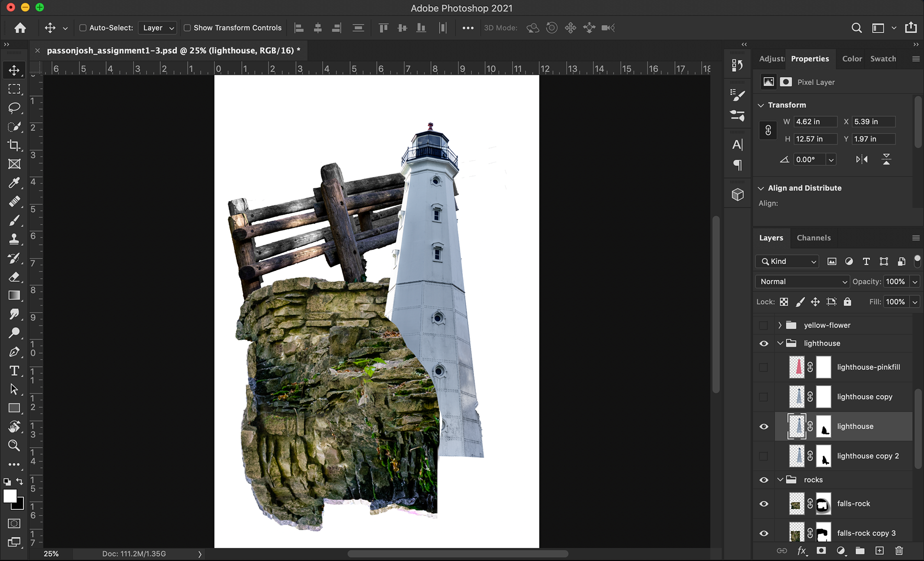Select the Zoom tool in toolbar
924x561 pixels.
[x=14, y=446]
